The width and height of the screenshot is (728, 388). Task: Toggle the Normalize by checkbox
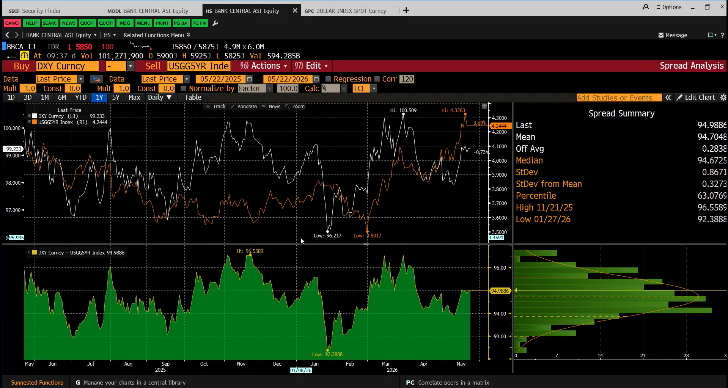(x=183, y=88)
